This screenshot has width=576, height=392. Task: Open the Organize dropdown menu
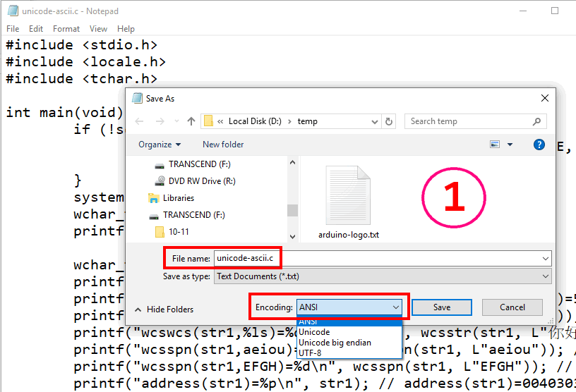pyautogui.click(x=159, y=145)
